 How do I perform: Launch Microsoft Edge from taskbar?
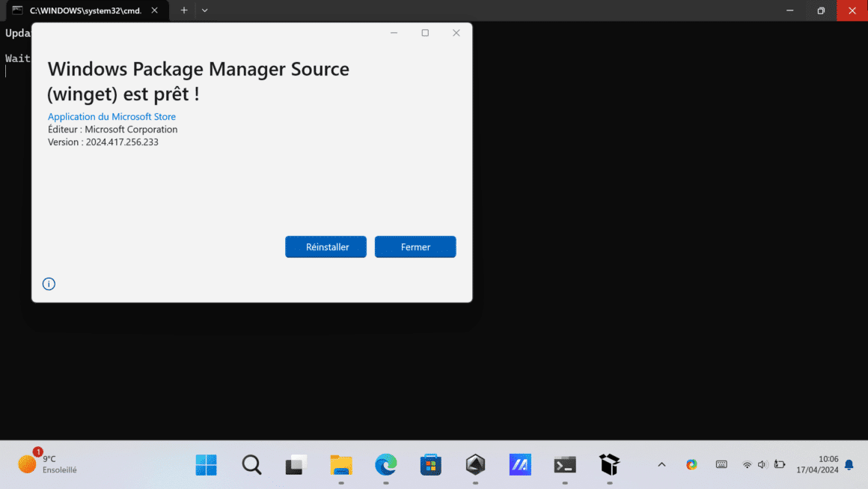click(x=386, y=464)
